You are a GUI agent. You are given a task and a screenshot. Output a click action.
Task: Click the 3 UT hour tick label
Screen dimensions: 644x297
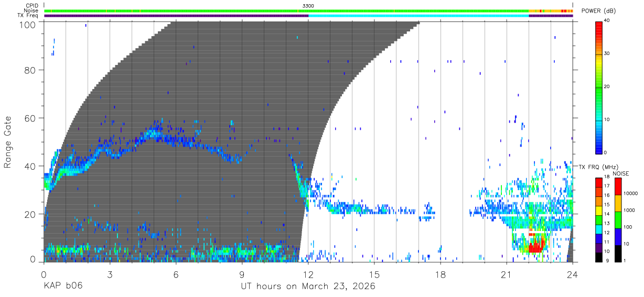click(110, 275)
